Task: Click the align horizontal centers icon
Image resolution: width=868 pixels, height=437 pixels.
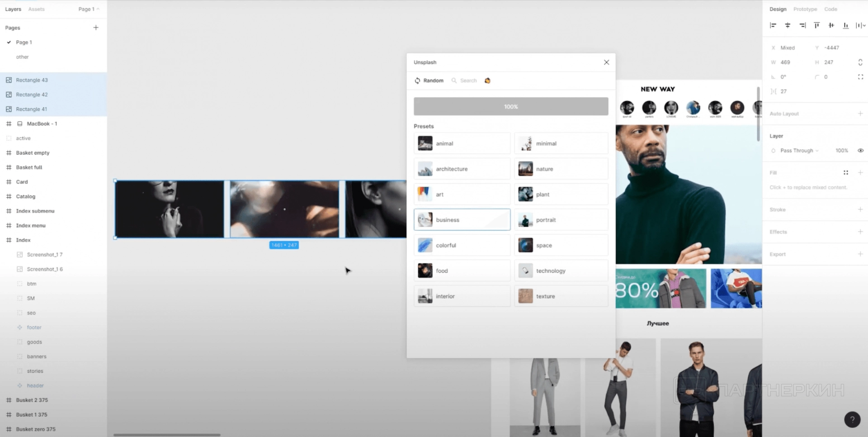Action: 788,25
